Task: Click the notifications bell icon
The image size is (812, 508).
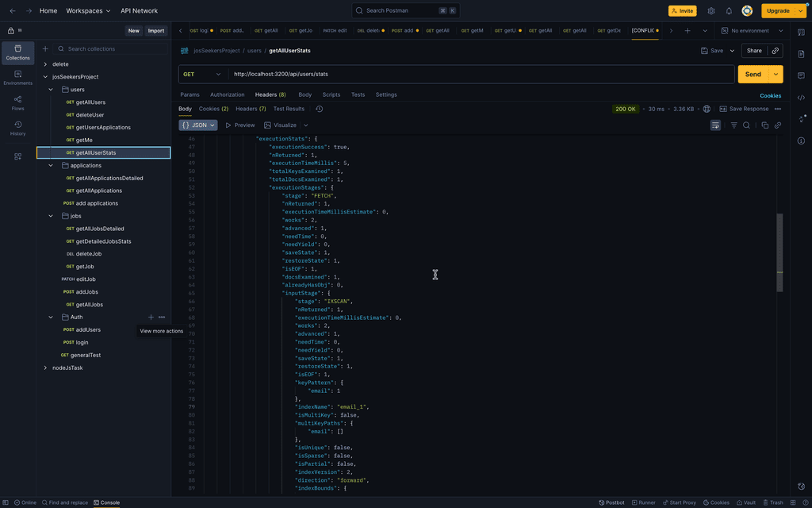Action: tap(729, 11)
